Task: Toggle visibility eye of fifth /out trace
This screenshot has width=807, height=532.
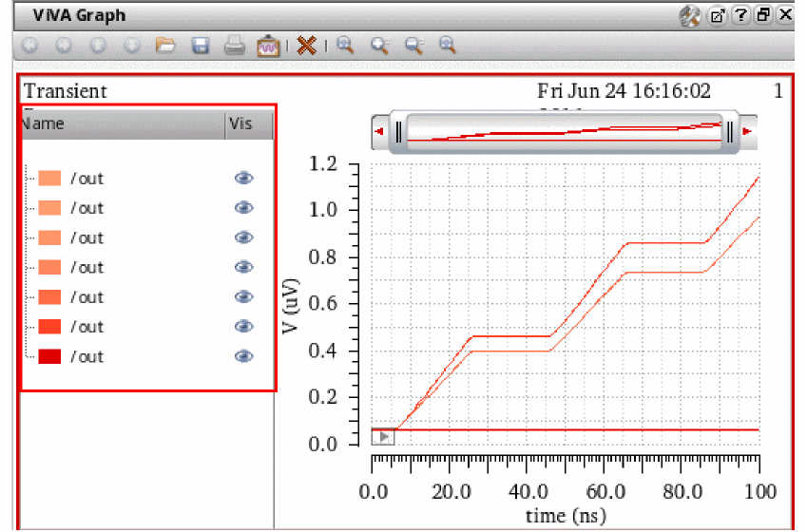Action: click(x=243, y=296)
